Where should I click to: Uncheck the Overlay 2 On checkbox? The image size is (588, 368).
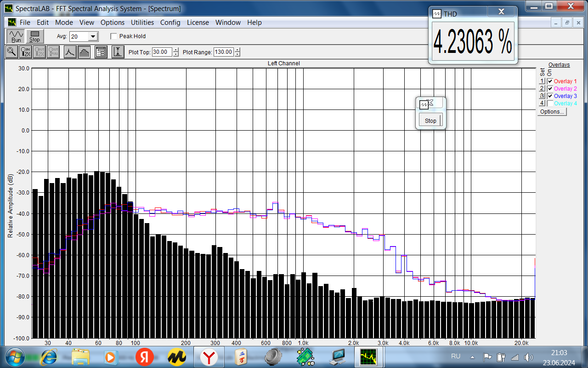pos(550,89)
